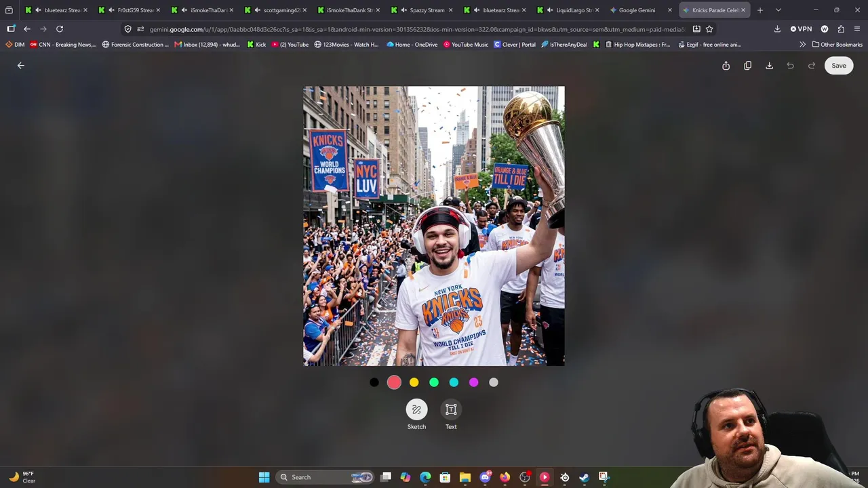Open the IsThereAnyDeal bookmark
This screenshot has width=868, height=488.
tap(564, 45)
